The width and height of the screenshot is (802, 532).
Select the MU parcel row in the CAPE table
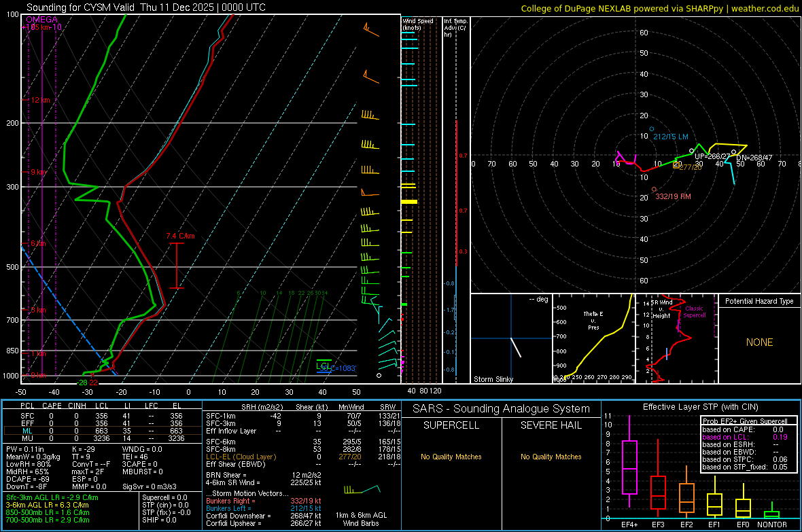[x=103, y=438]
